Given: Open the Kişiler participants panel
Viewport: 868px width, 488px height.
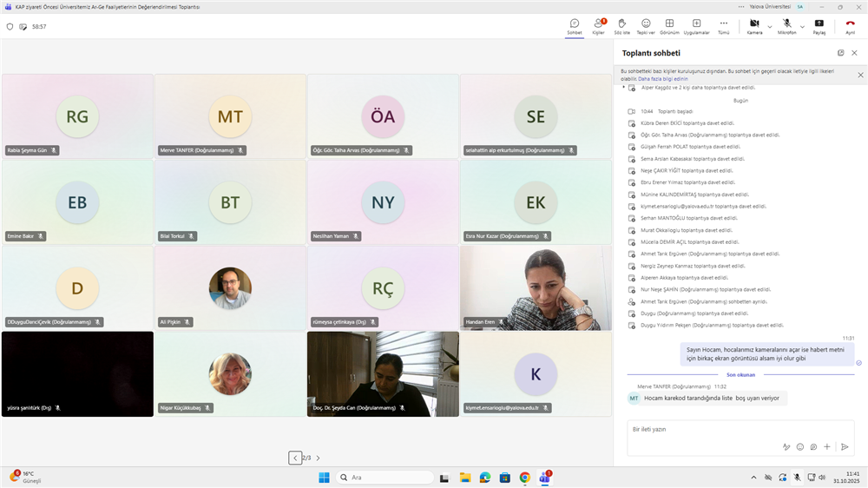Looking at the screenshot, I should [x=598, y=24].
